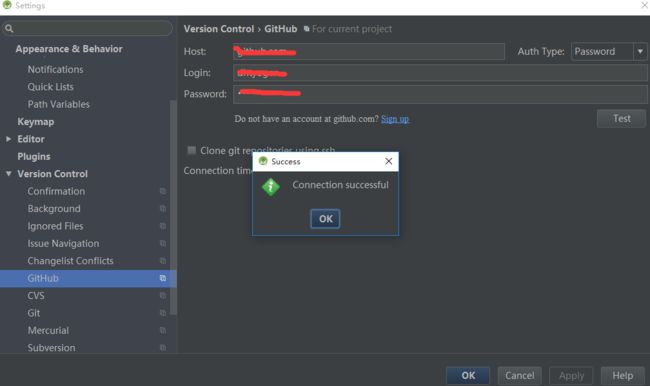
Task: Click 'Version Control' in the breadcrumb header
Action: [219, 29]
